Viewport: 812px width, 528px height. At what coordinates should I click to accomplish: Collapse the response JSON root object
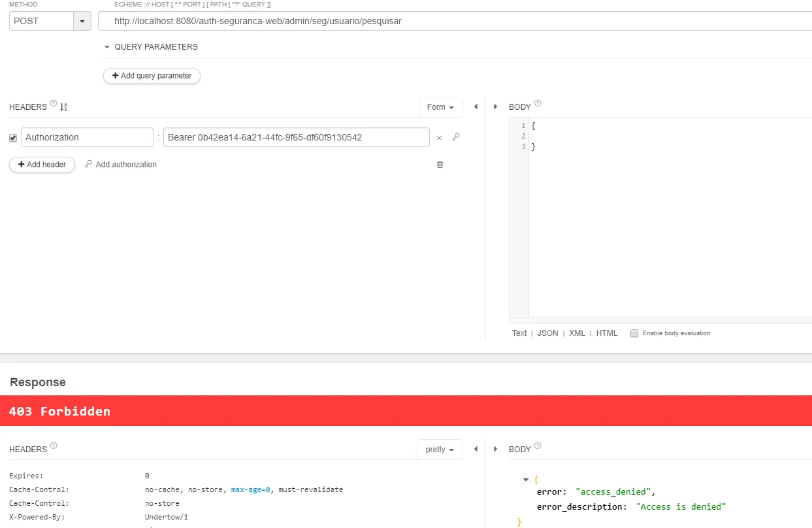click(x=526, y=480)
